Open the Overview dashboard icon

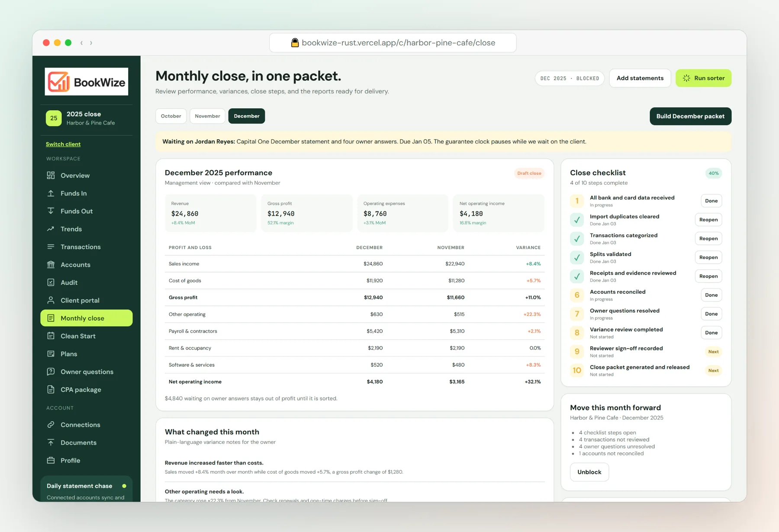(x=51, y=175)
